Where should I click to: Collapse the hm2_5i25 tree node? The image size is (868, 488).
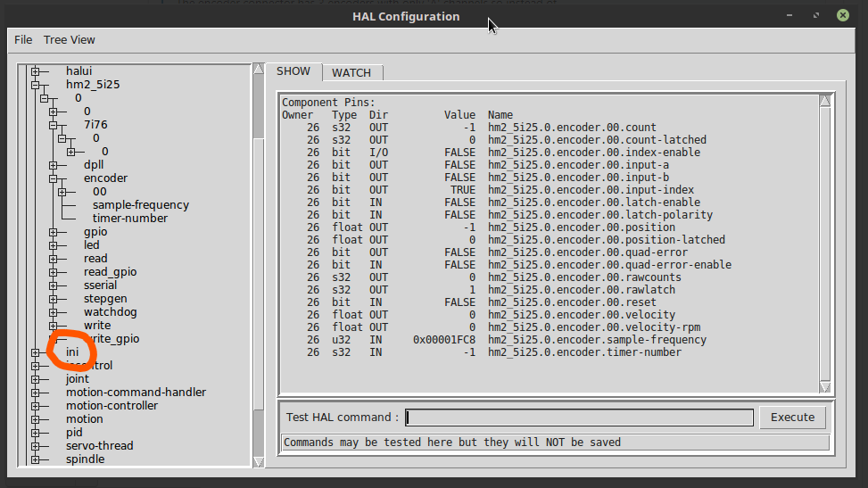click(36, 85)
